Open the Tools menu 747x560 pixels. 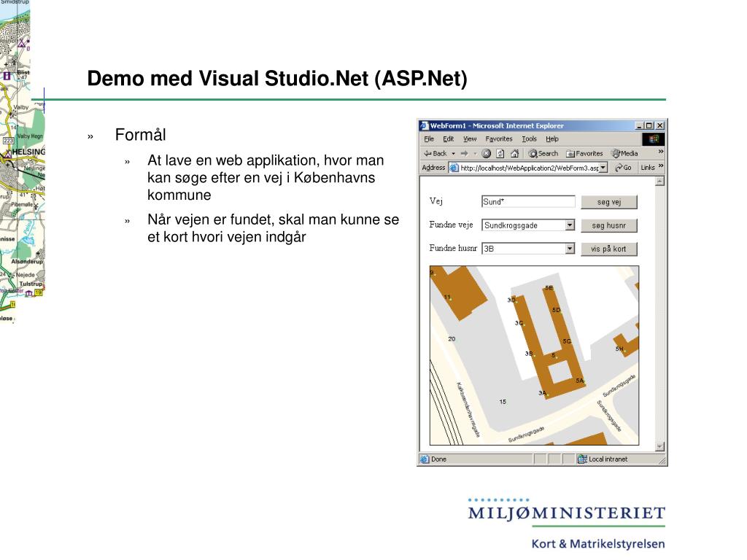click(530, 139)
